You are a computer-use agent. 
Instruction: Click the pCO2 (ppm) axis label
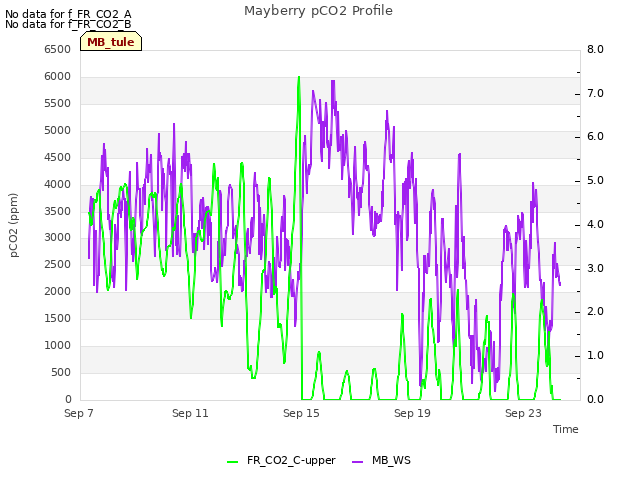(14, 225)
